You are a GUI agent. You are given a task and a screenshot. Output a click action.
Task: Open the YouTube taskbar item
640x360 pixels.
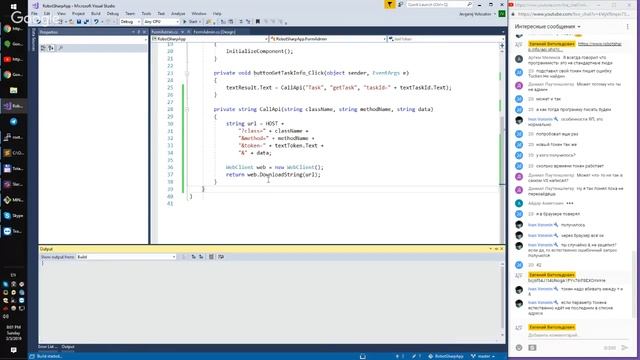point(13,59)
